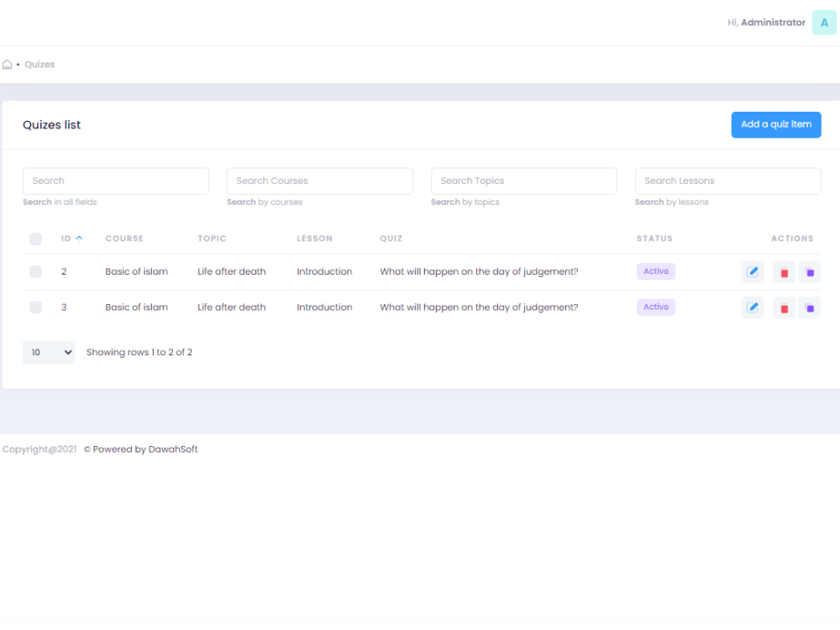Duplicate quiz item with ID 2
This screenshot has width=840, height=630.
(810, 271)
